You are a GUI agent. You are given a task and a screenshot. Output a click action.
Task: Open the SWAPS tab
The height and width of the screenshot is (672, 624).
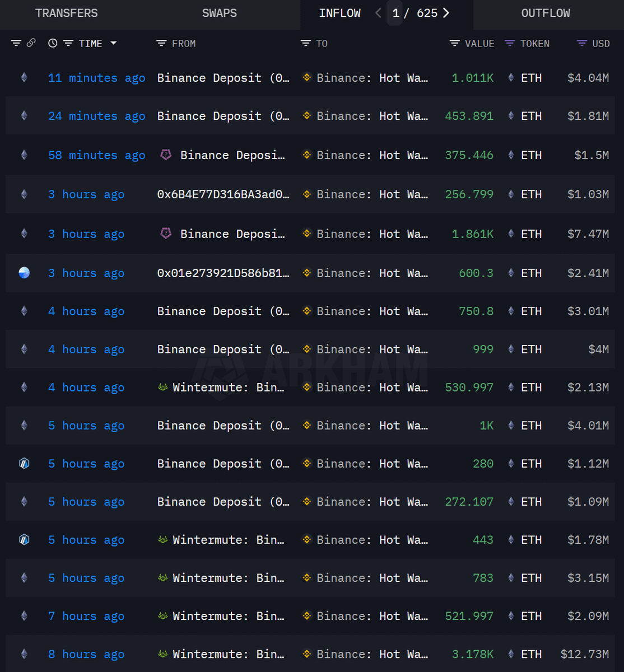(220, 13)
